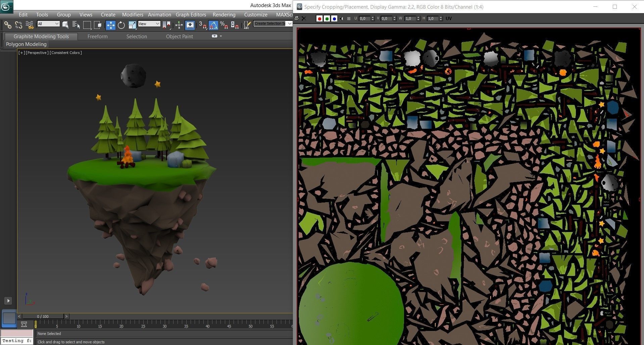Screen dimensions: 644x345
Task: Click the U value input field
Action: click(x=365, y=18)
